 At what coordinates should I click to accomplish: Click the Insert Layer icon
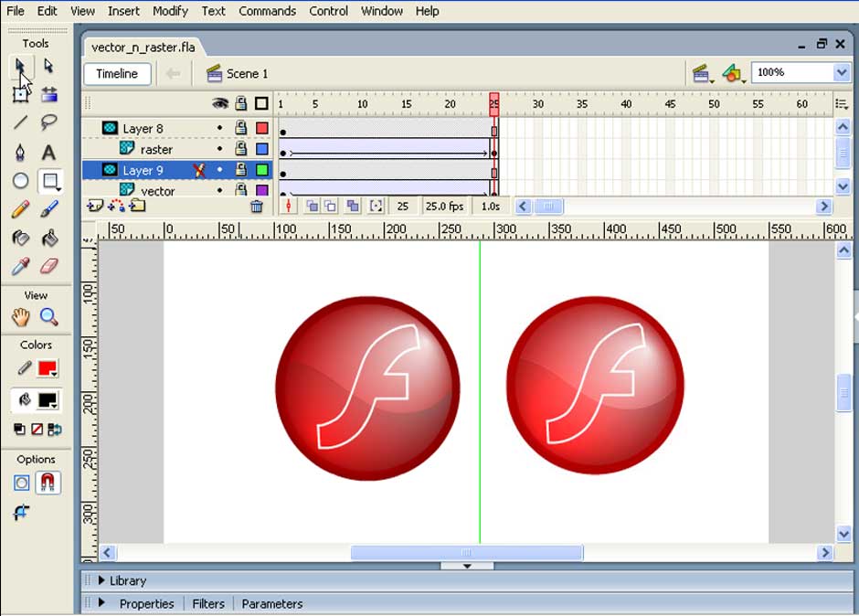click(x=95, y=206)
